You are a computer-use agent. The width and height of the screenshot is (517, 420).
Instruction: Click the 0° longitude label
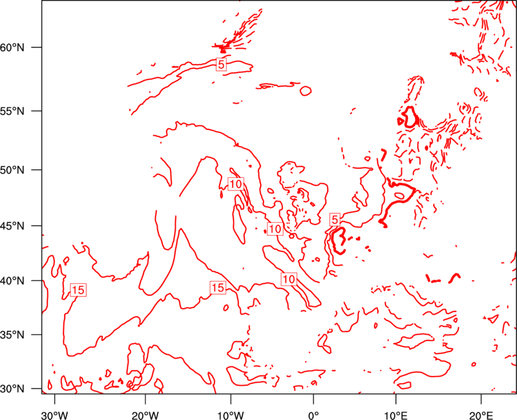pos(313,415)
